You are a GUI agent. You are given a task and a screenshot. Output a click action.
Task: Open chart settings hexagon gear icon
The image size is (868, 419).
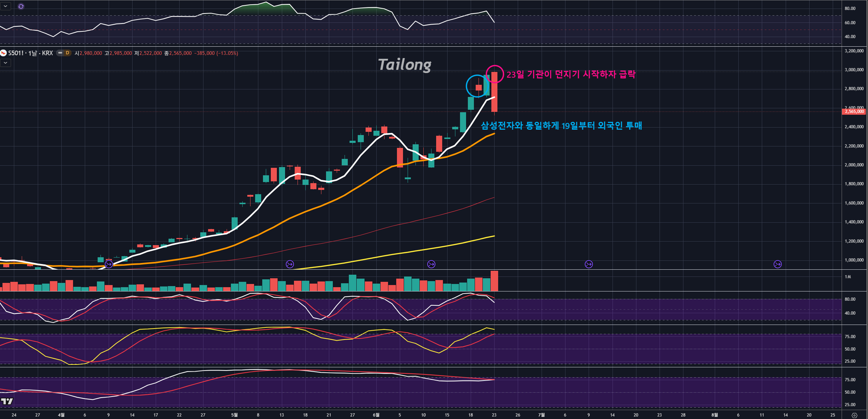click(x=854, y=415)
